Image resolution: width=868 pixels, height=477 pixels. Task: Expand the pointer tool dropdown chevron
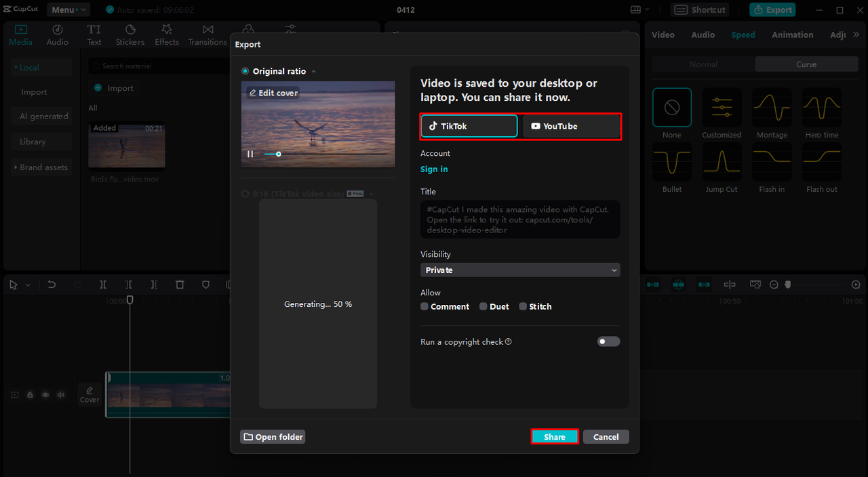(x=28, y=285)
